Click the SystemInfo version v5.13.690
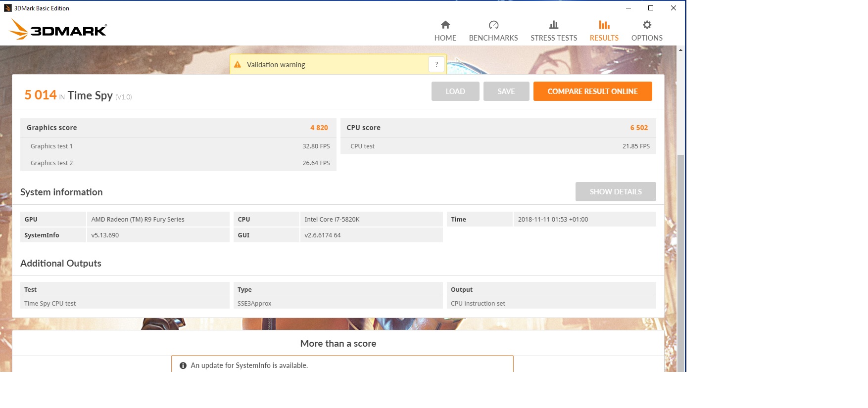 [158, 235]
